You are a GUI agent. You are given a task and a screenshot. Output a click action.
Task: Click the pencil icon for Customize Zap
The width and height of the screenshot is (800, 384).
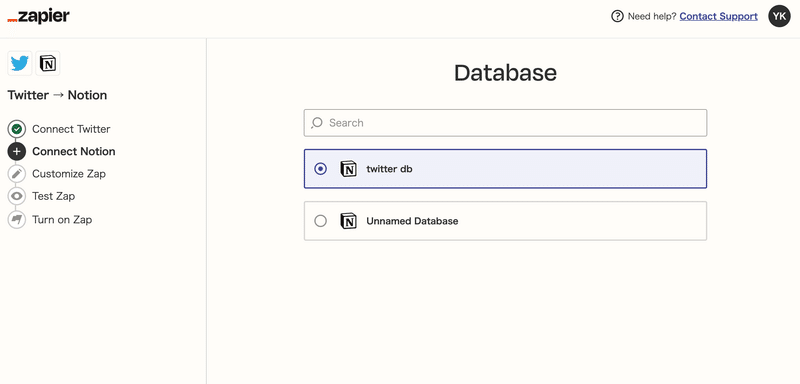pyautogui.click(x=16, y=174)
